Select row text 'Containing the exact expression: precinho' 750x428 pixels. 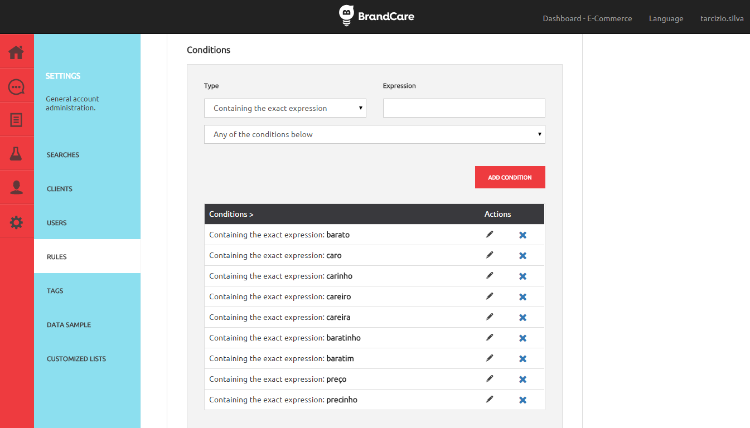pyautogui.click(x=283, y=399)
